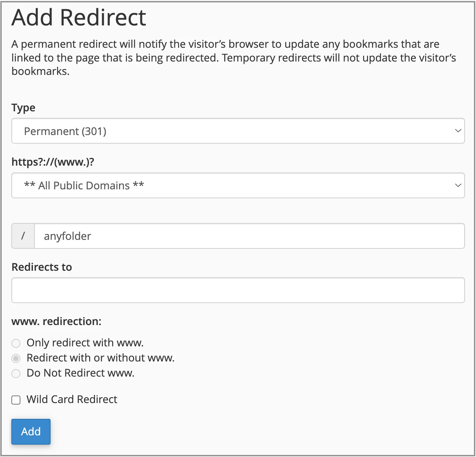This screenshot has width=476, height=457.
Task: Click the blue Add button
Action: (x=31, y=432)
